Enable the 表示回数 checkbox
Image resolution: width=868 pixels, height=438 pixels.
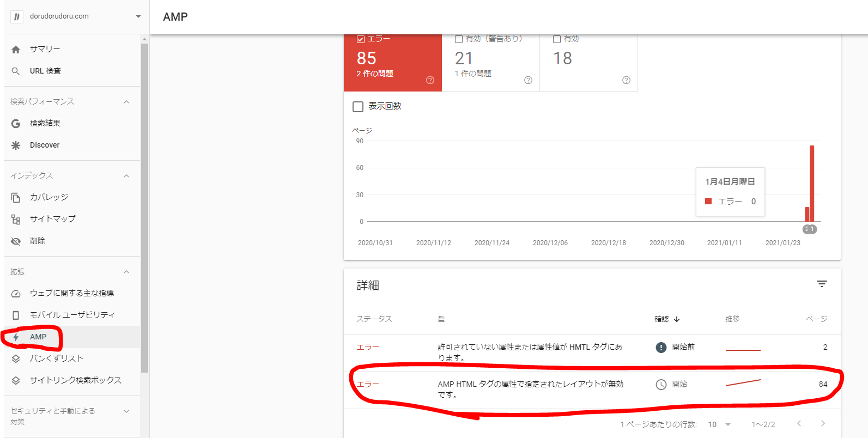tap(358, 107)
